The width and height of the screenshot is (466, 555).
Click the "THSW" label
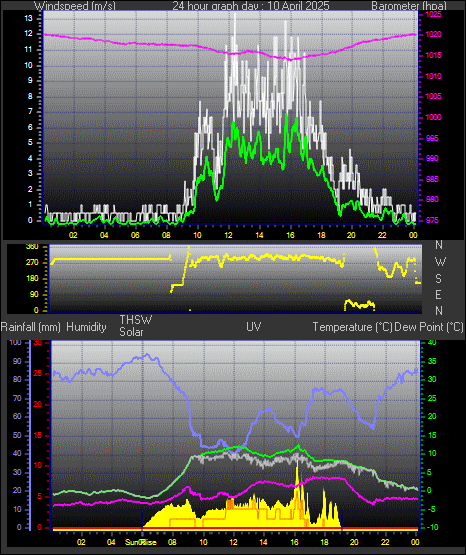pyautogui.click(x=136, y=320)
